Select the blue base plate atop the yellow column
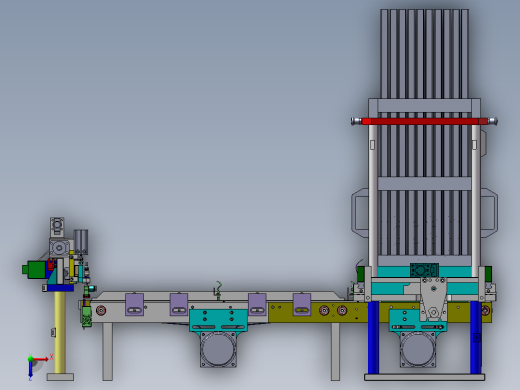The image size is (520, 390). tap(60, 288)
